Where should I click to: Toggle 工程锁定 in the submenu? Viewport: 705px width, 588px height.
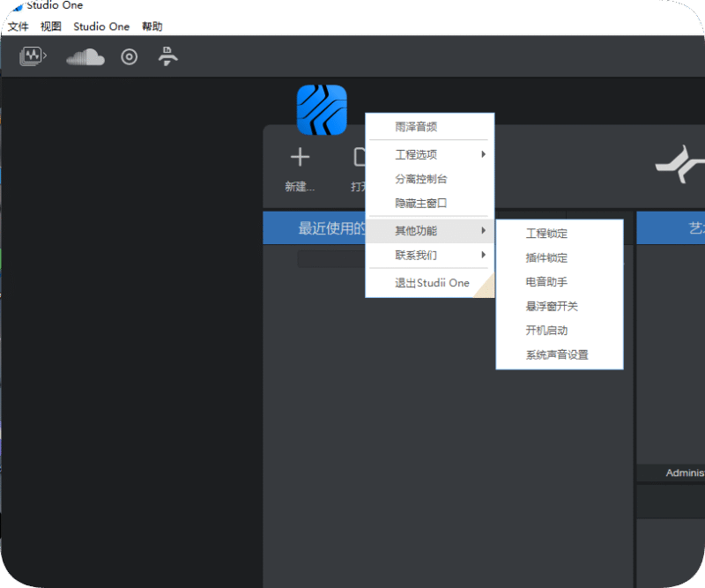(546, 234)
